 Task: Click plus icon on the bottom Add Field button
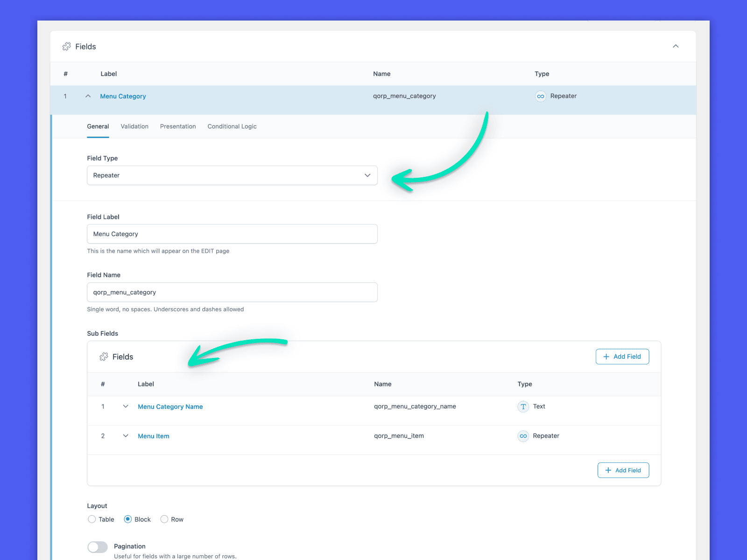[x=608, y=470]
